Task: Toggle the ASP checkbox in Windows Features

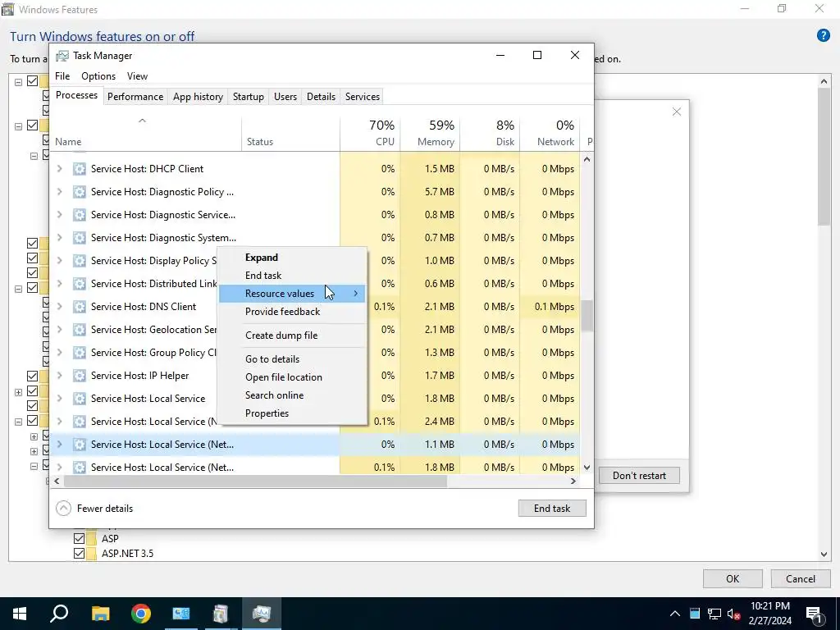Action: pos(80,538)
